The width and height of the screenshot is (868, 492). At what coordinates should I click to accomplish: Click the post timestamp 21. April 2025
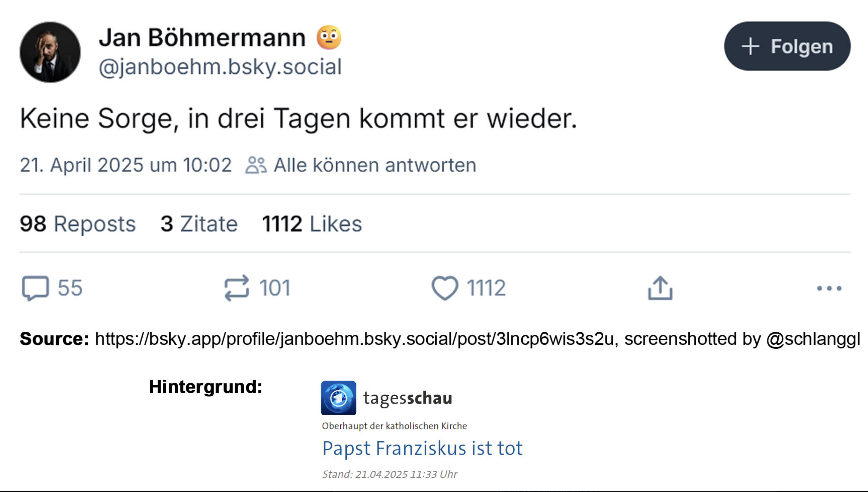(125, 165)
